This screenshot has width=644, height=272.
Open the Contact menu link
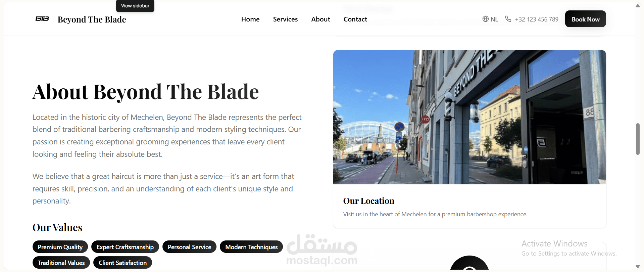(355, 19)
